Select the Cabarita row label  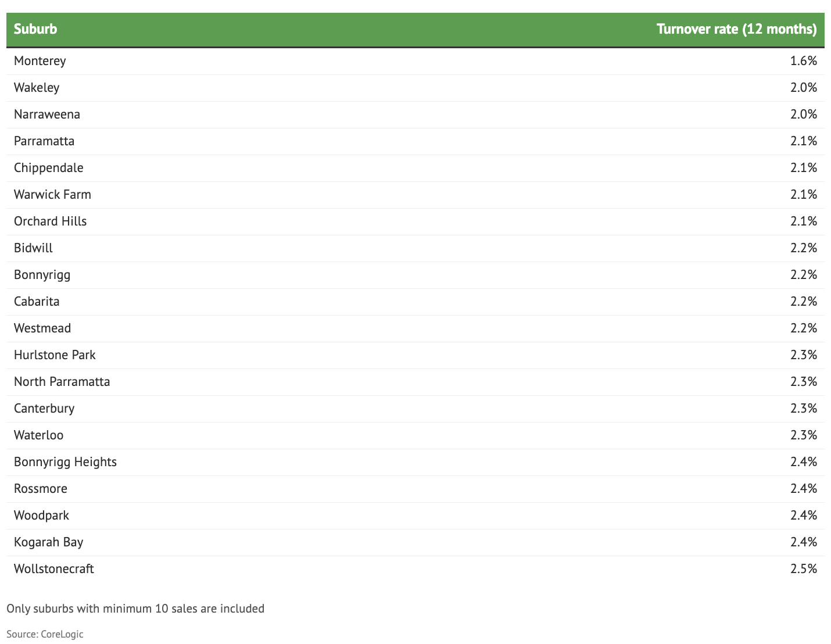tap(37, 302)
